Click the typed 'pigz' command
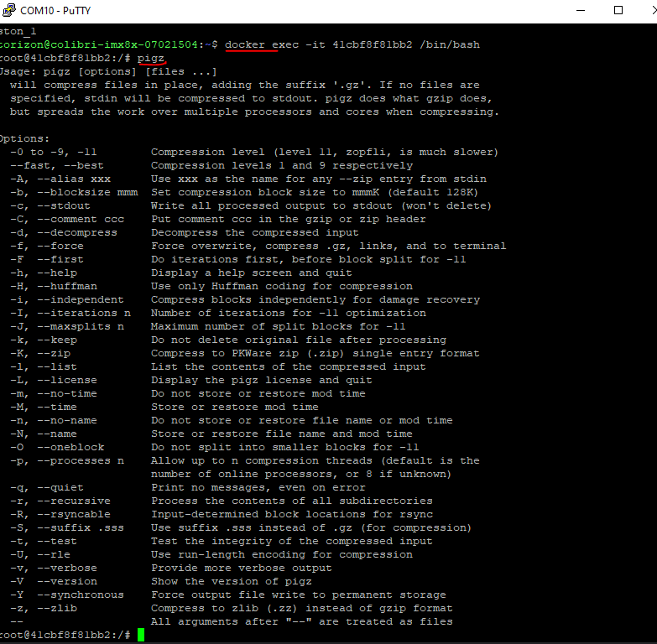The height and width of the screenshot is (644, 657). [151, 58]
